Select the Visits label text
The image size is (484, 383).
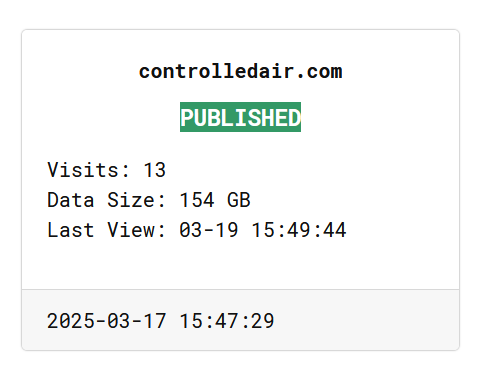pos(88,170)
